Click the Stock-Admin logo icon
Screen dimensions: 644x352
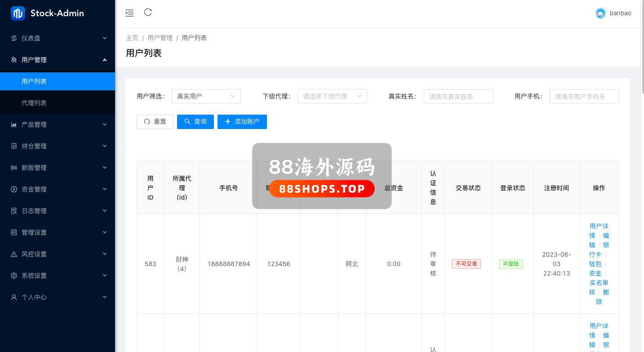point(18,13)
